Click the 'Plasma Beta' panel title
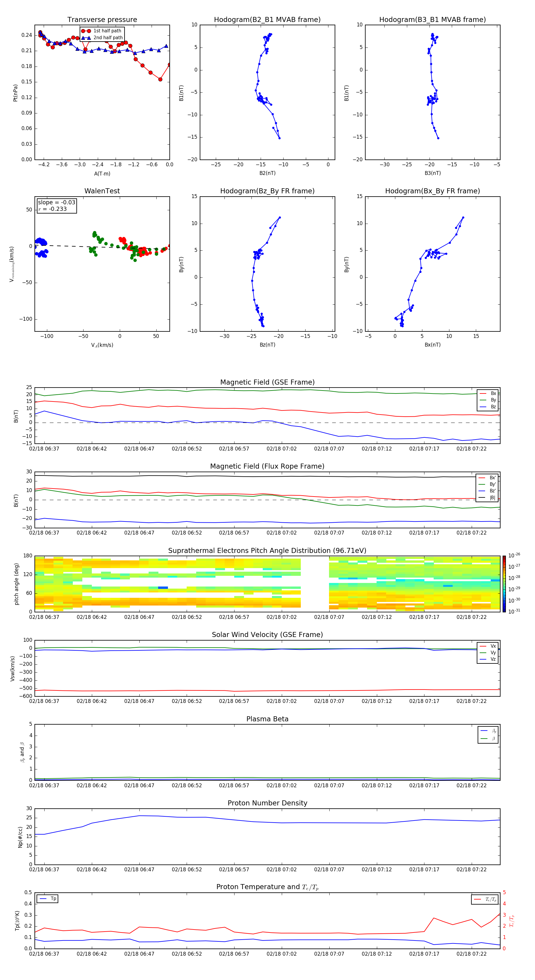The height and width of the screenshot is (980, 535). 267,719
